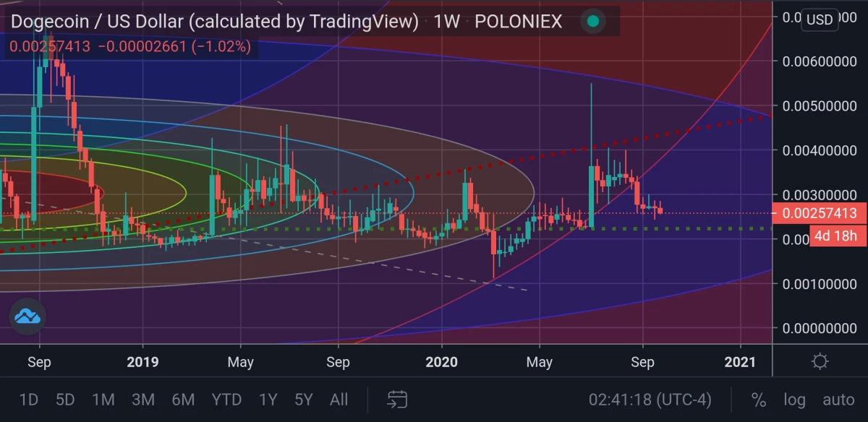868x422 pixels.
Task: Toggle percent scale mode
Action: pyautogui.click(x=759, y=399)
